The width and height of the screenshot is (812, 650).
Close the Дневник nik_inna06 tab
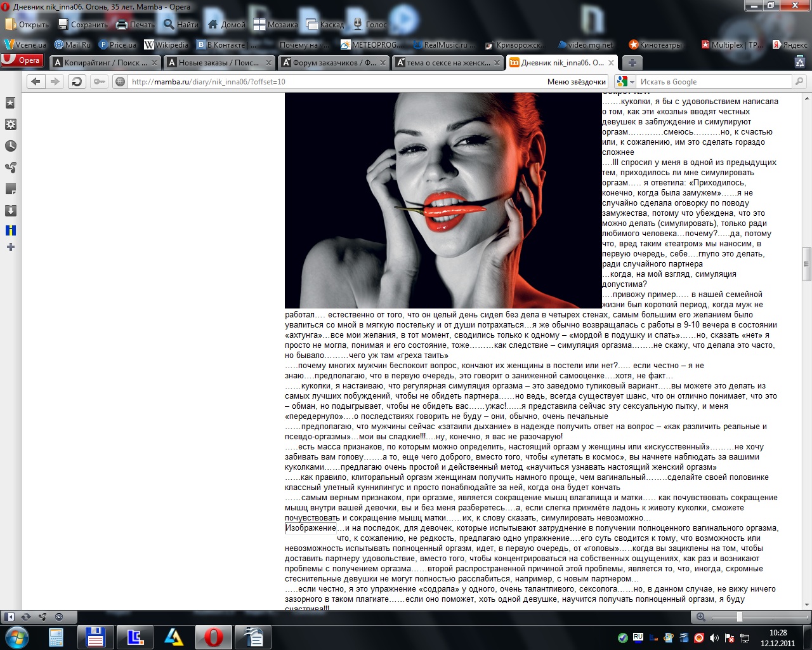tap(612, 63)
